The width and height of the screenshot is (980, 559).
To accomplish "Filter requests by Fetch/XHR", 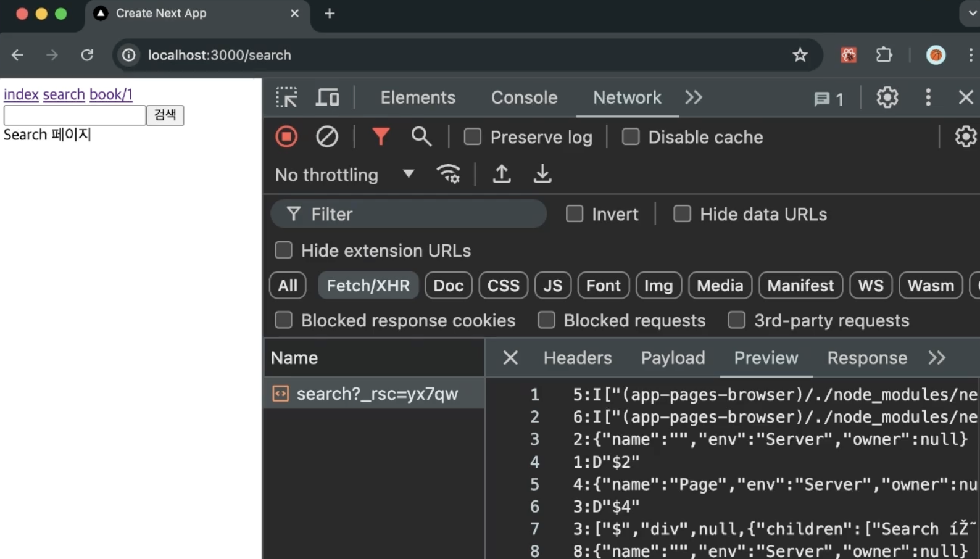I will 368,286.
